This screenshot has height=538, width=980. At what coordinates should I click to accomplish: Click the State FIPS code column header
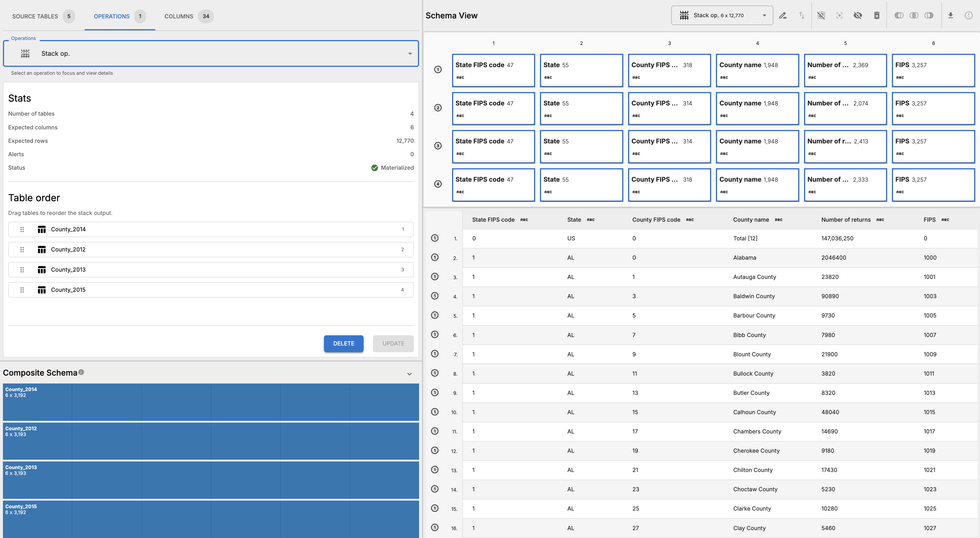pyautogui.click(x=493, y=220)
